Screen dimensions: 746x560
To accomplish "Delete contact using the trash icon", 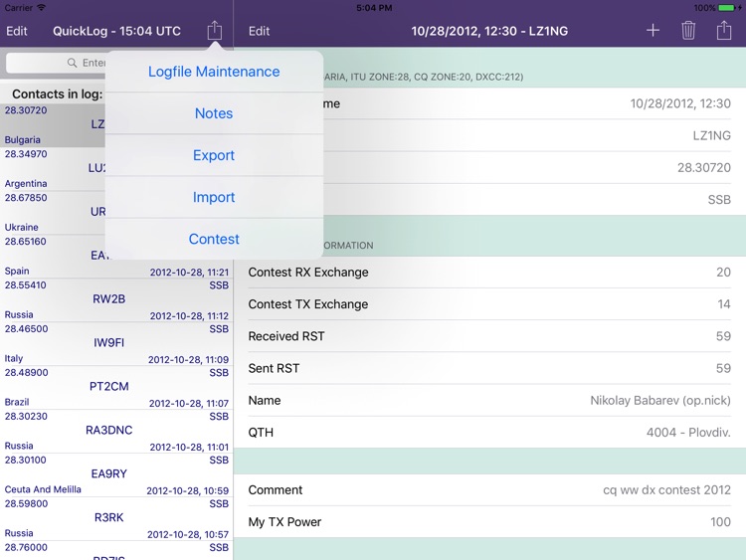I will coord(688,31).
